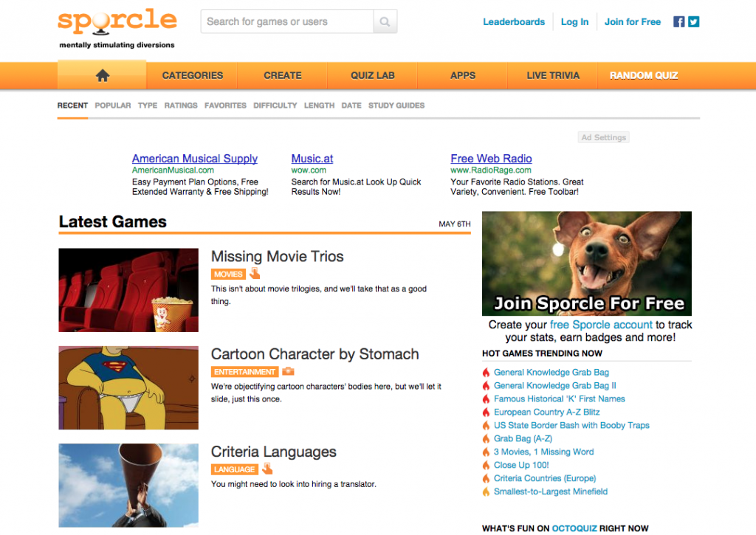Switch to the DATE tab
The height and width of the screenshot is (535, 756).
351,106
